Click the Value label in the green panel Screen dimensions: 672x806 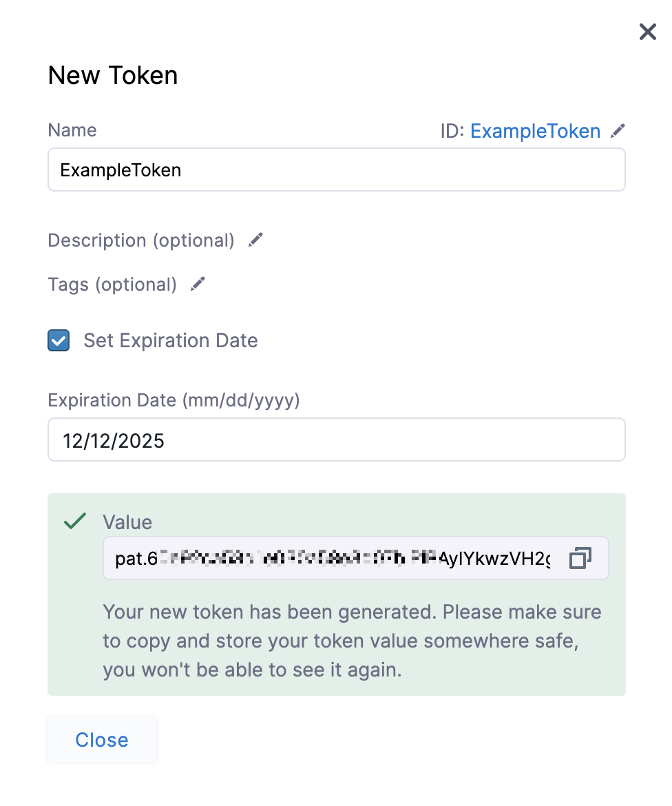(x=127, y=522)
